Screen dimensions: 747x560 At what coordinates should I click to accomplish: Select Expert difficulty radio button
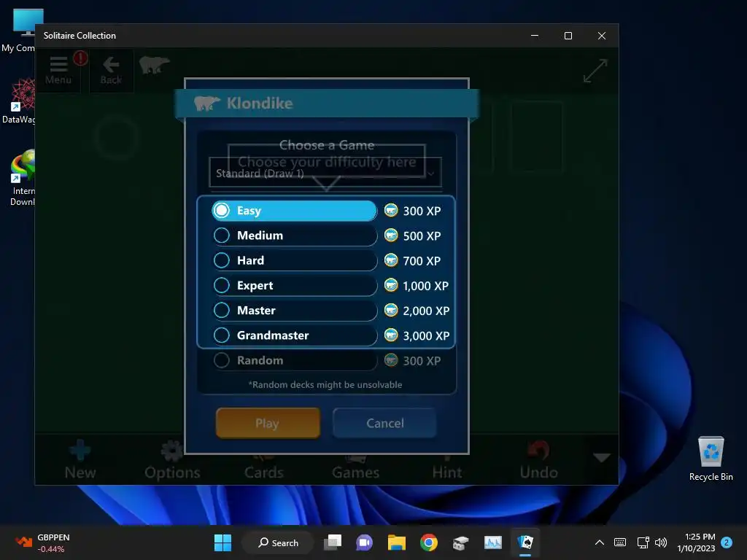tap(222, 285)
